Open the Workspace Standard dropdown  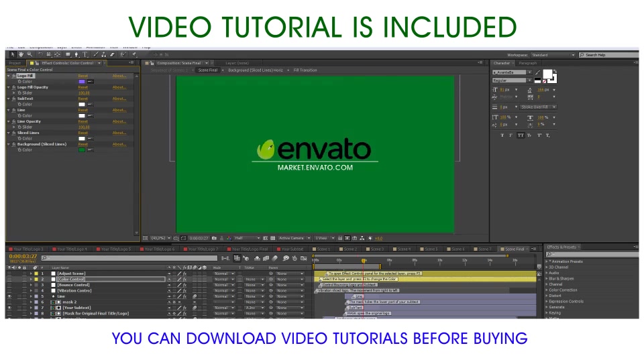point(553,55)
